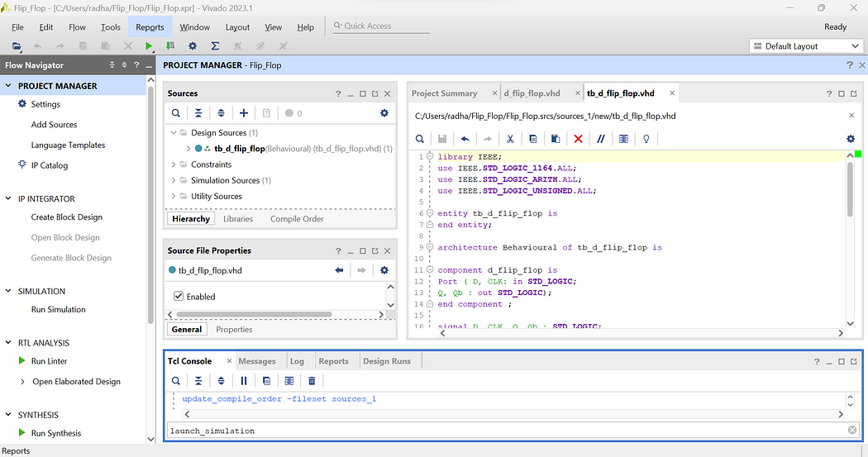Click the red delete X in editor toolbar
This screenshot has width=868, height=457.
coord(578,139)
